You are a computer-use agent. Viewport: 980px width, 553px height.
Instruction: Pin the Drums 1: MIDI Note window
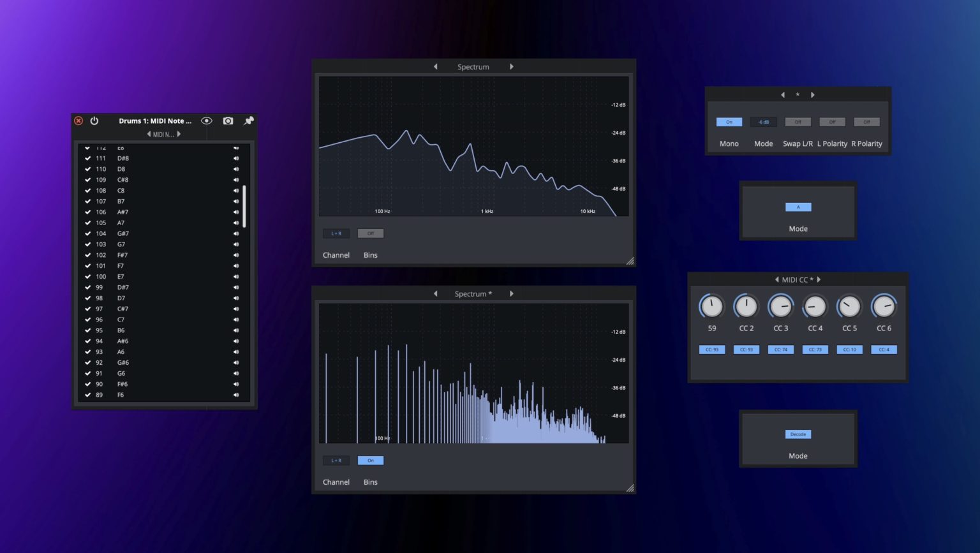pos(249,121)
